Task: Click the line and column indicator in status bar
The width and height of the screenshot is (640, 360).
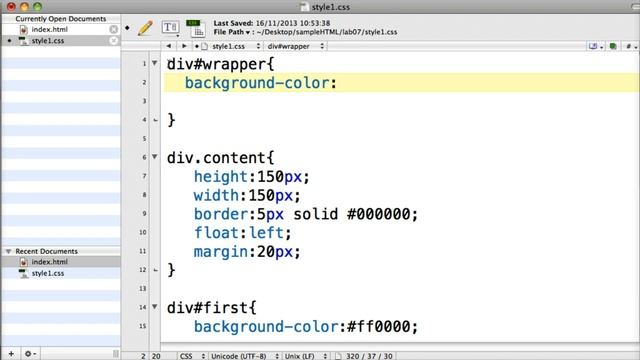Action: [151, 356]
